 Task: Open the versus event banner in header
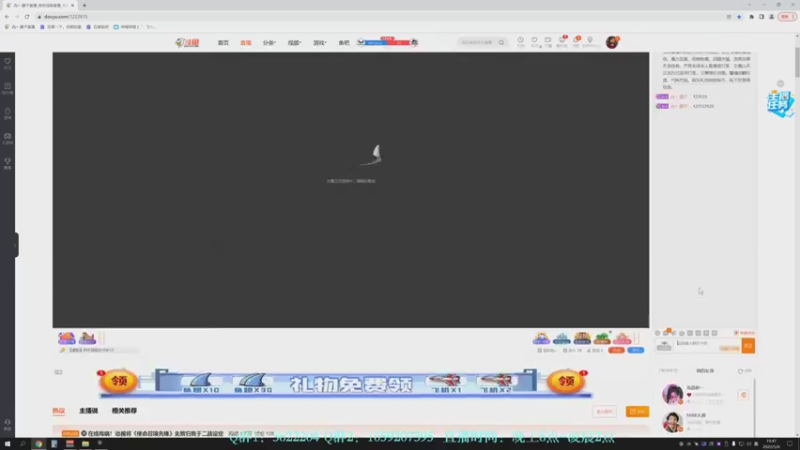[x=388, y=42]
